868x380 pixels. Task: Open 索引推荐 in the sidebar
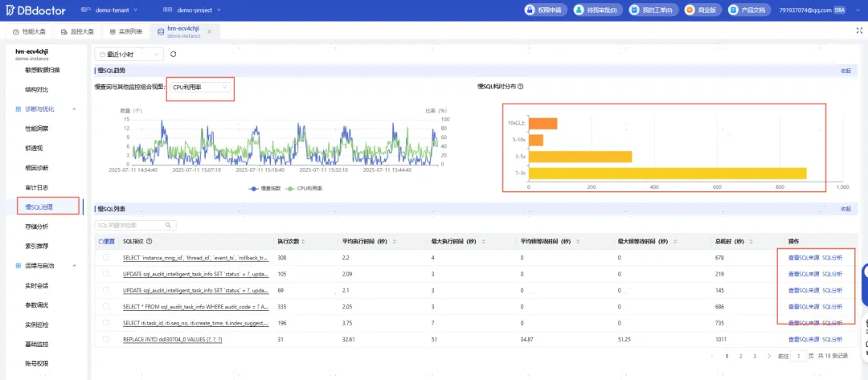[37, 246]
